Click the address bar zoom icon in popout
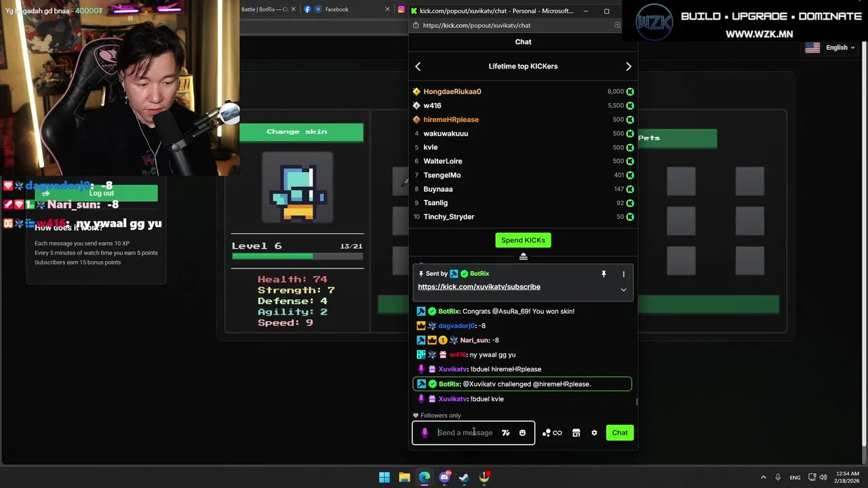Viewport: 868px width, 488px height. (x=617, y=25)
